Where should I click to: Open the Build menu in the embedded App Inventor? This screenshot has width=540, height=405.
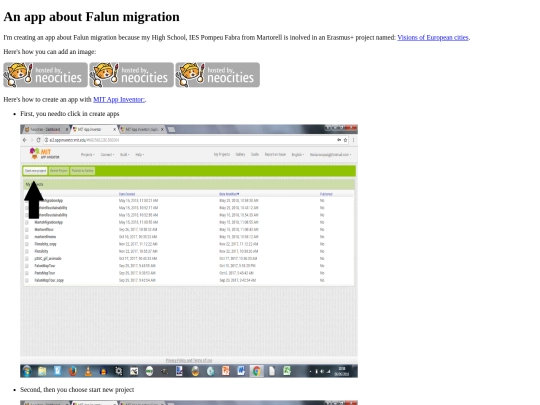click(x=124, y=155)
